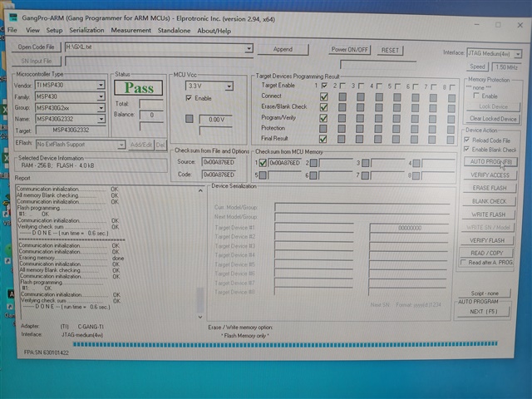
Task: Click the blue progress bar at bottom
Action: point(285,344)
